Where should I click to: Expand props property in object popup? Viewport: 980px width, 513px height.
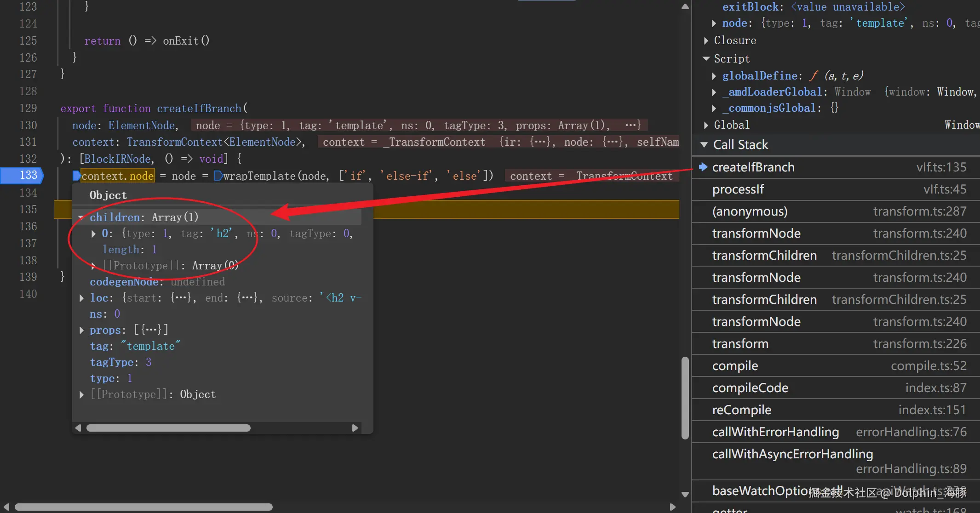(x=81, y=331)
